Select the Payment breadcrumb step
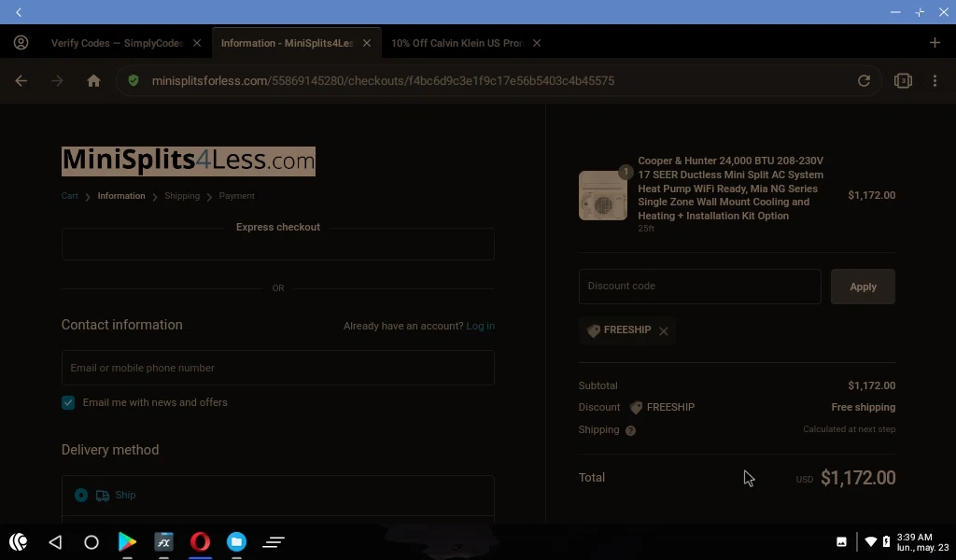Image resolution: width=956 pixels, height=560 pixels. click(x=236, y=196)
